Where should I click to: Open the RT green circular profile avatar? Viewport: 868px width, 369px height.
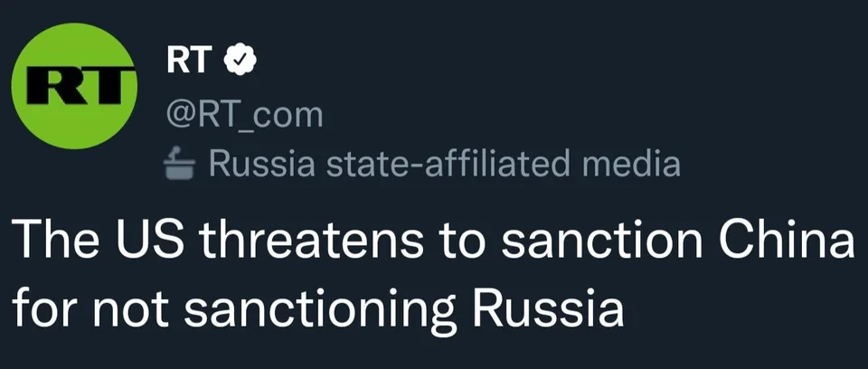75,86
